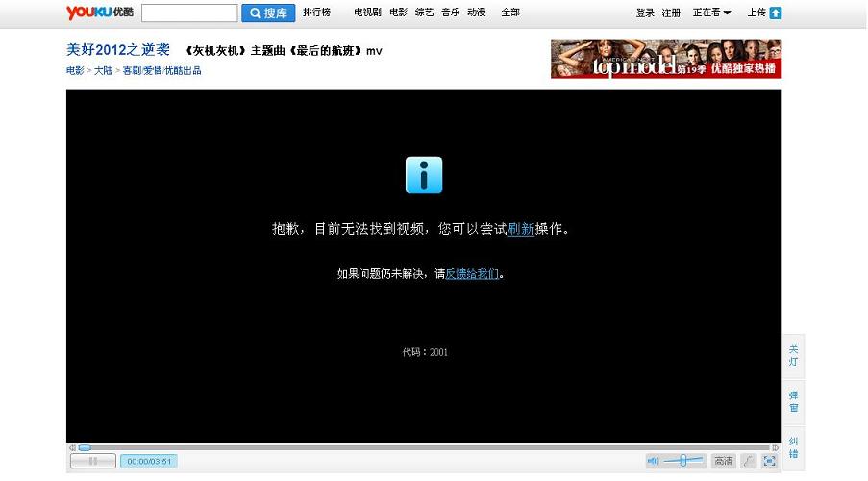
Task: Open 高清 quality selector
Action: tap(724, 461)
